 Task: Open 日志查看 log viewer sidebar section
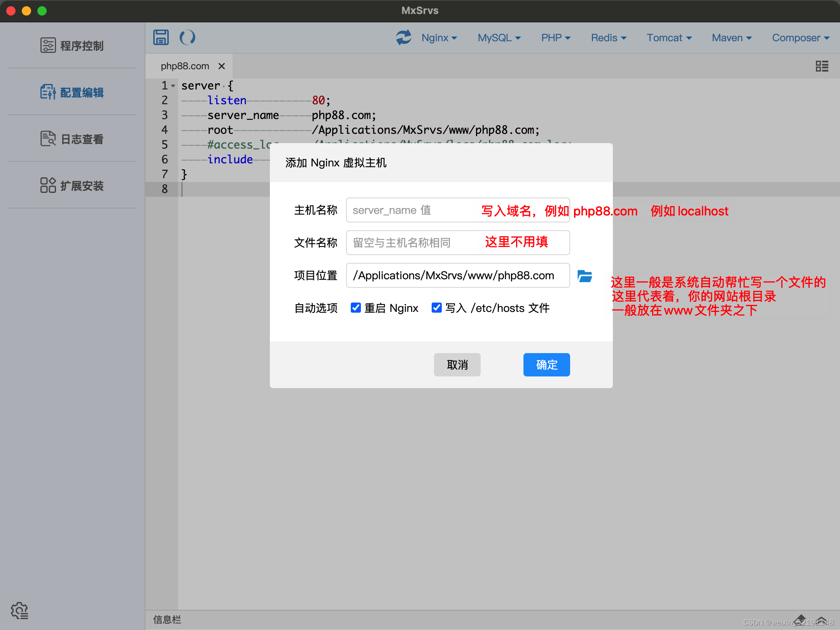click(72, 139)
